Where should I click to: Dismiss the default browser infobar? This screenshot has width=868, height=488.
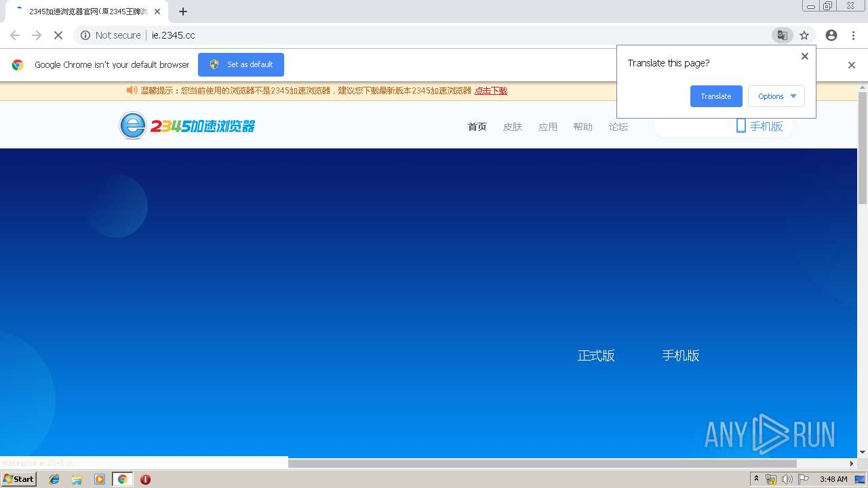[852, 65]
